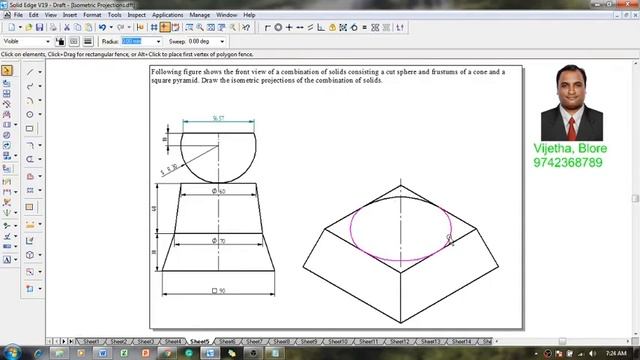Click the Line Color button in ribbon bar
The width and height of the screenshot is (640, 360).
(60, 41)
